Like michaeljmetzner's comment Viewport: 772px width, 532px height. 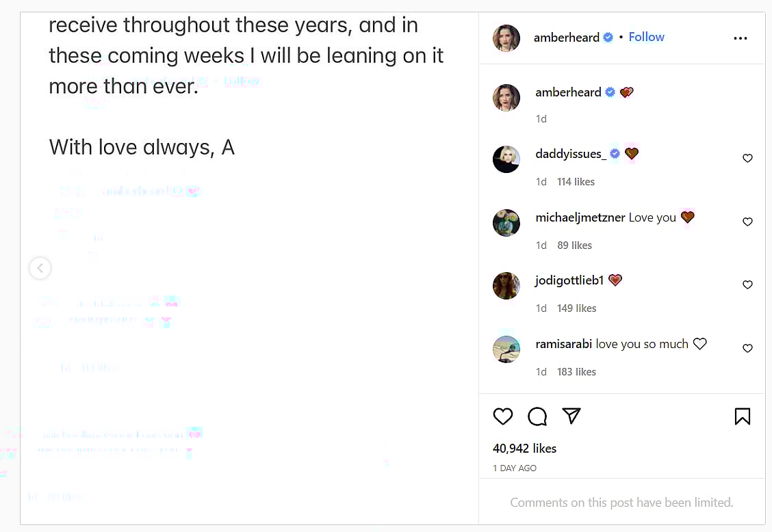pos(747,222)
